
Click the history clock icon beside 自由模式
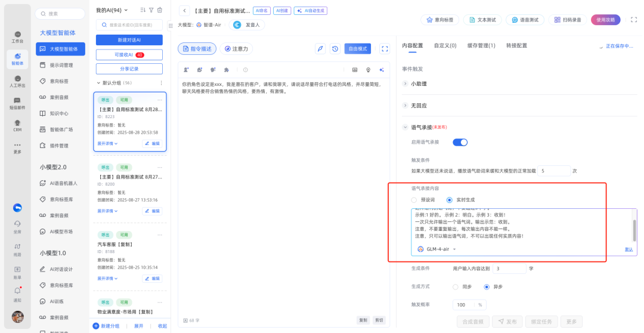tap(336, 49)
